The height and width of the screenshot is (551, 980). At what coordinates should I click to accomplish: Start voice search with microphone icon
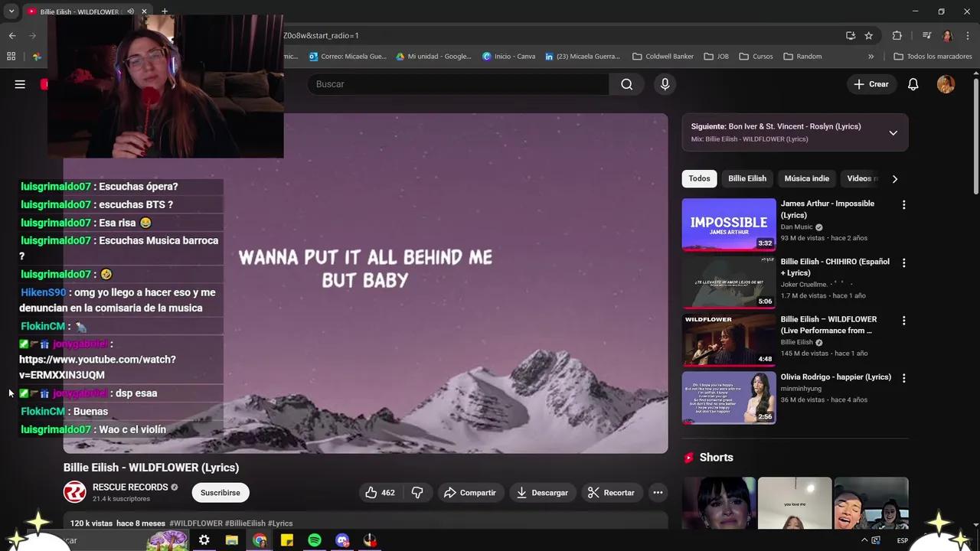(665, 84)
